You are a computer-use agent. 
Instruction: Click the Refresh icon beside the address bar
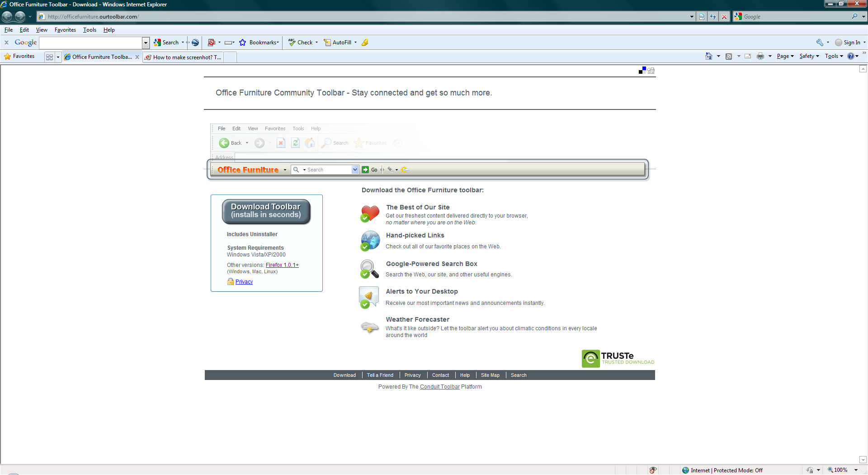click(713, 17)
